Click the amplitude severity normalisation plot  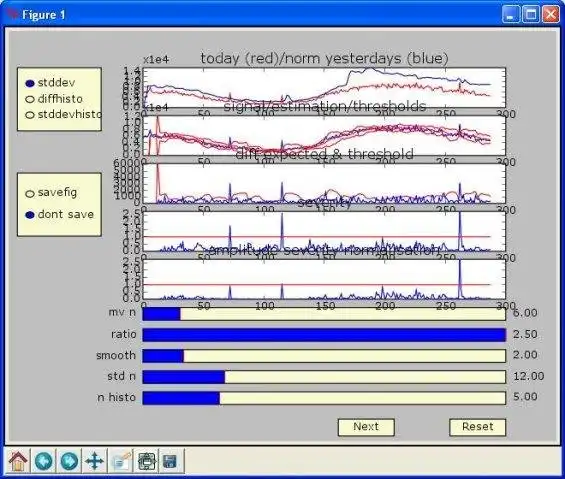[x=324, y=279]
